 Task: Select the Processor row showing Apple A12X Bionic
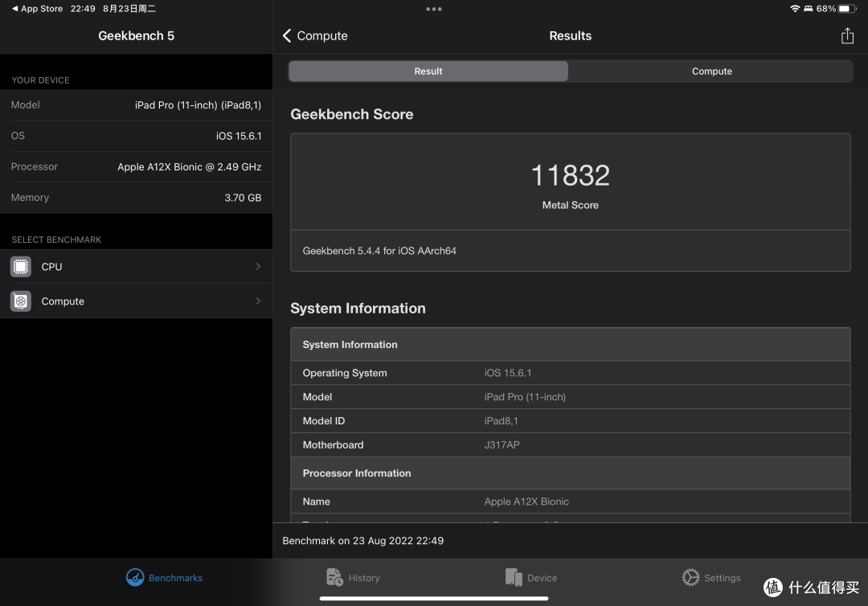click(x=137, y=166)
